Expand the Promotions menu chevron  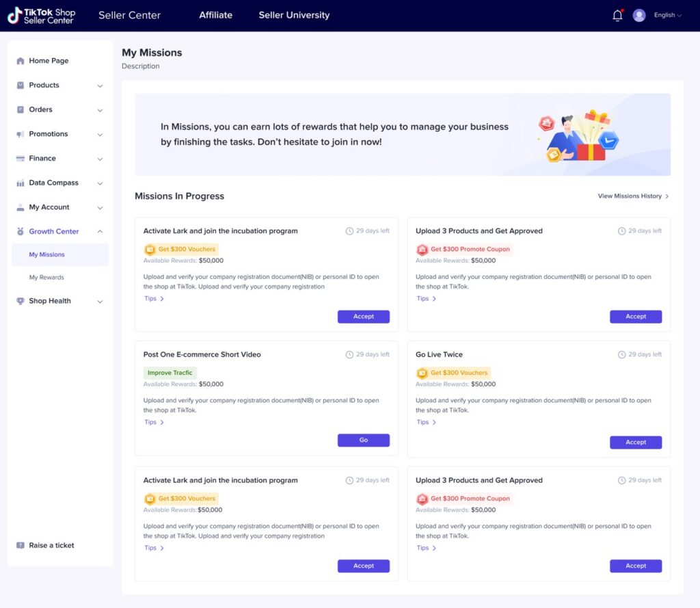click(100, 135)
